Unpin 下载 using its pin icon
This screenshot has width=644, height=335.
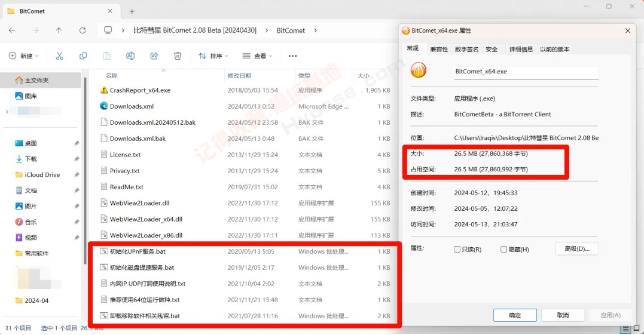pos(77,159)
